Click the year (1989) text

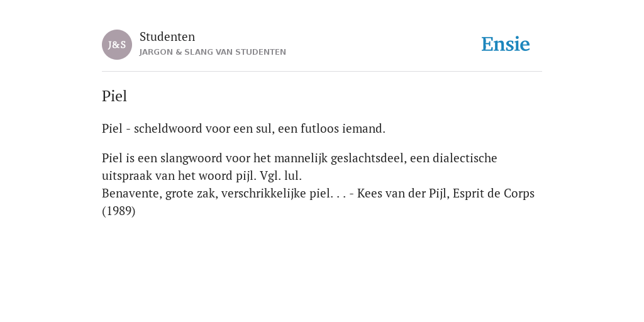(119, 211)
